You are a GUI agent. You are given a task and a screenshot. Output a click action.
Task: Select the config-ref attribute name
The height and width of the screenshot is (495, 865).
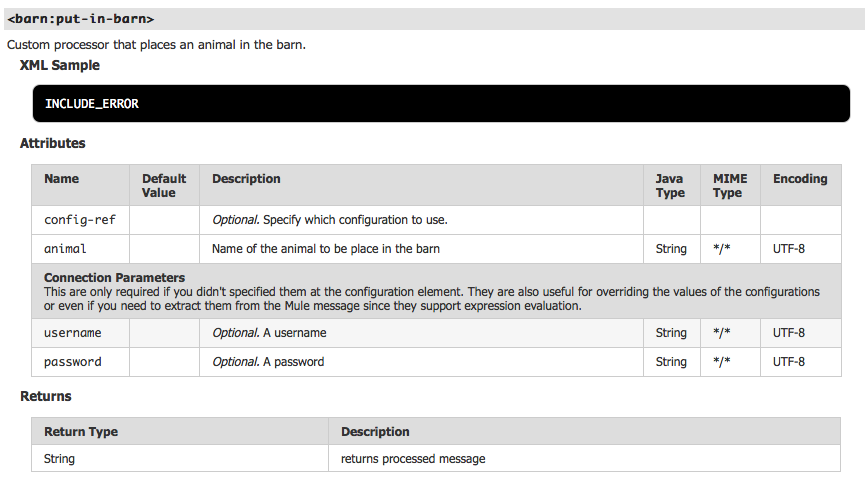coord(73,220)
